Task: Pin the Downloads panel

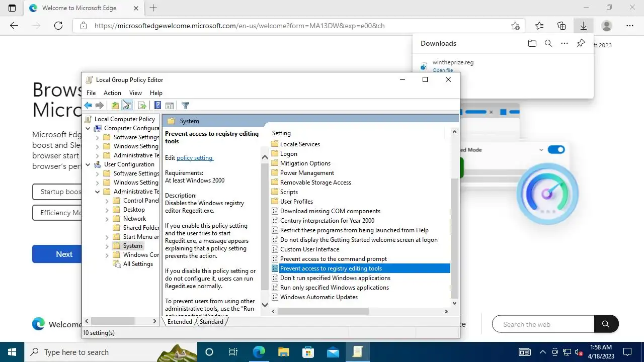Action: tap(581, 44)
